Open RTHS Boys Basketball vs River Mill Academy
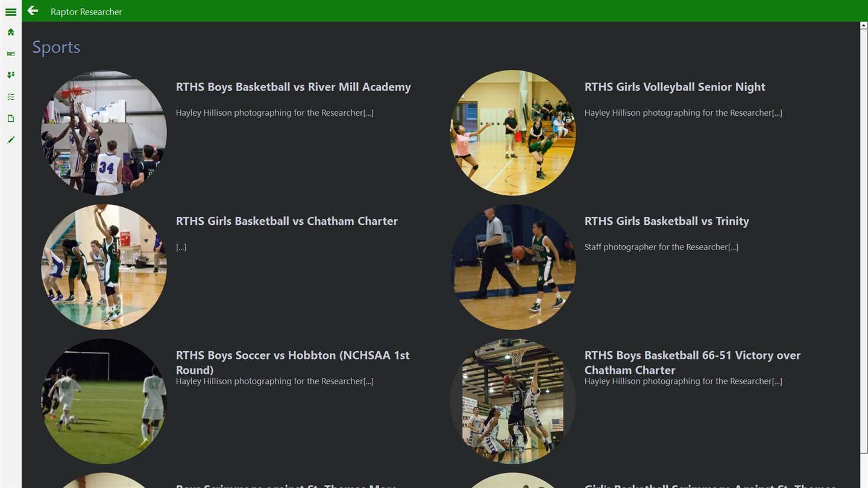Screen dimensions: 868x488 [x=293, y=87]
